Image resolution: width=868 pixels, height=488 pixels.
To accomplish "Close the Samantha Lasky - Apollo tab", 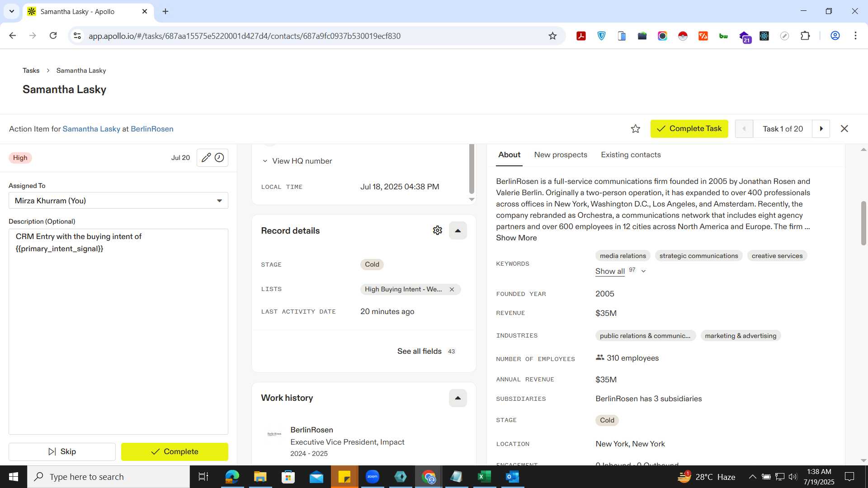I will coord(145,11).
